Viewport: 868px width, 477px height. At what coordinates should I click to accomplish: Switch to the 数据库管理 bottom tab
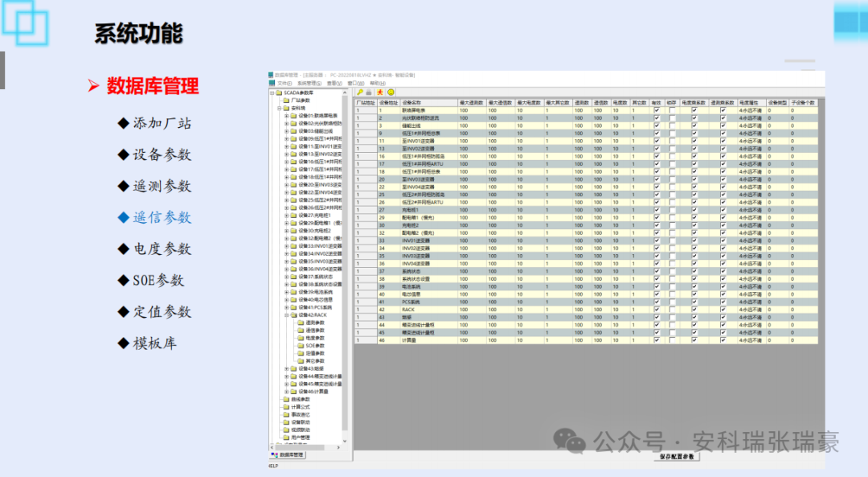tap(287, 454)
